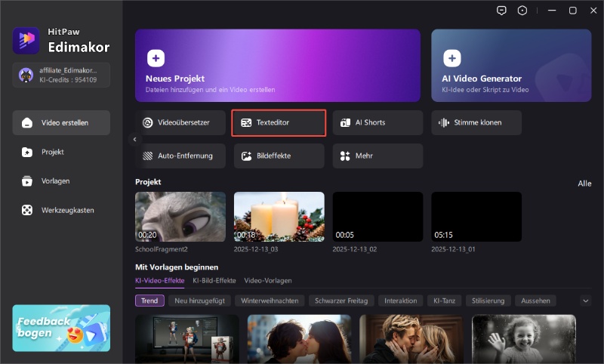Open the title bar hamburger menu
604x364 pixels.
(x=547, y=11)
